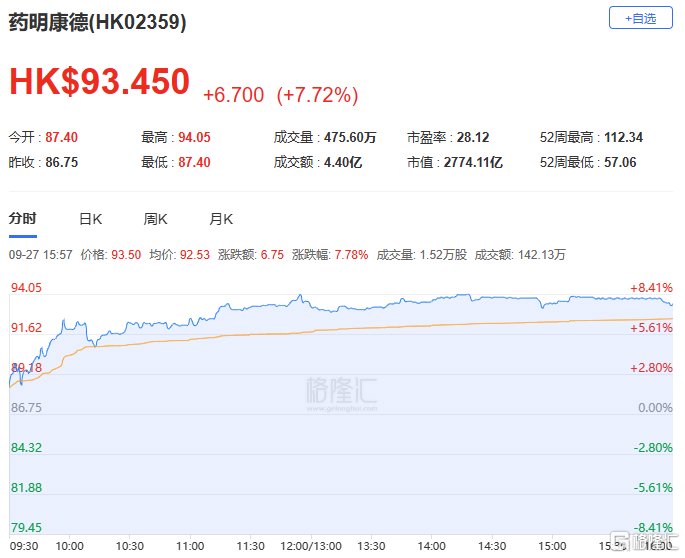Click 涨跌幅 value 7.78%

pyautogui.click(x=351, y=255)
